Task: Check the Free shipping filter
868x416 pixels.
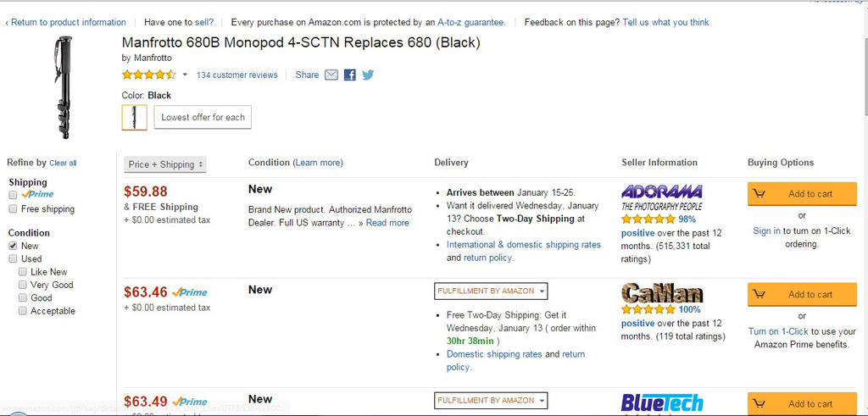Action: click(x=13, y=208)
